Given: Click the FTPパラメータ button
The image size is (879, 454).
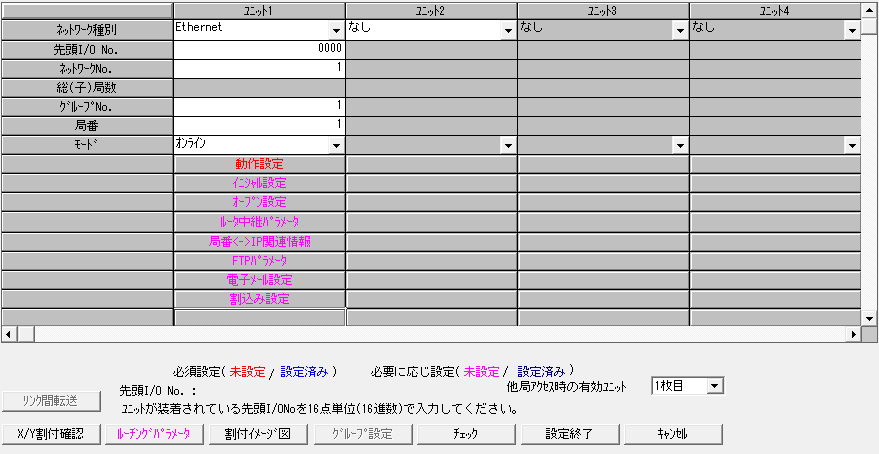Looking at the screenshot, I should click(x=259, y=260).
